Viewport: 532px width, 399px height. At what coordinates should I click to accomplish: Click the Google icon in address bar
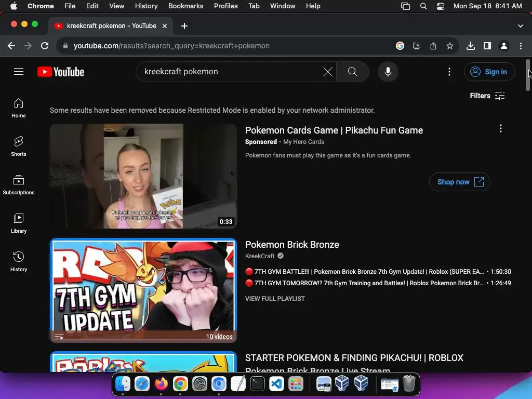400,46
